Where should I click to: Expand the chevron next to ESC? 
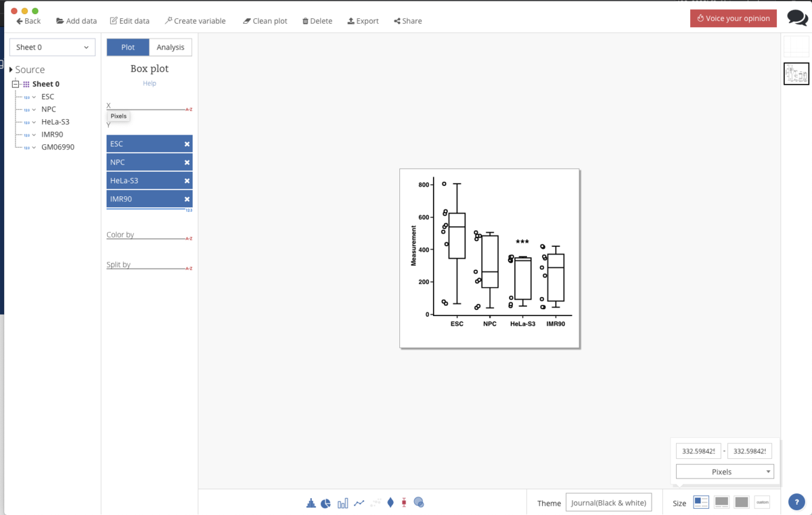click(34, 97)
